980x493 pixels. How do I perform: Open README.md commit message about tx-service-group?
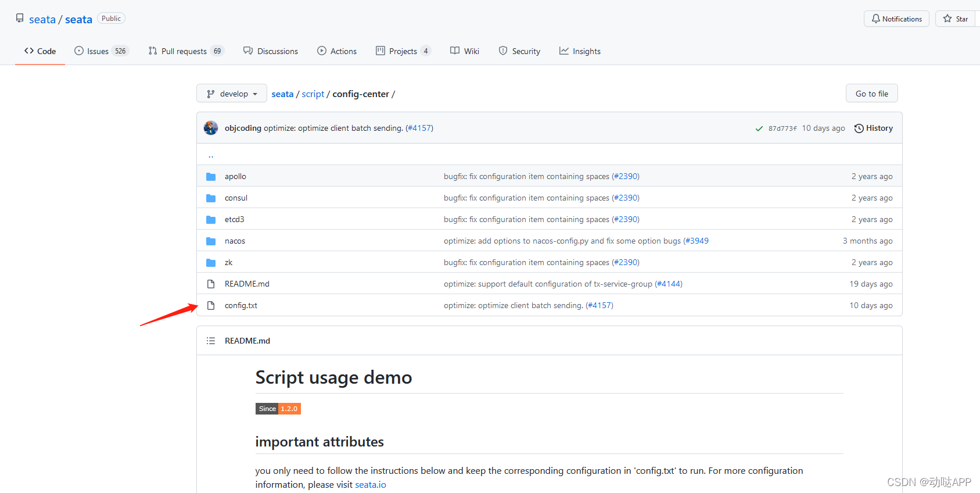pyautogui.click(x=548, y=284)
